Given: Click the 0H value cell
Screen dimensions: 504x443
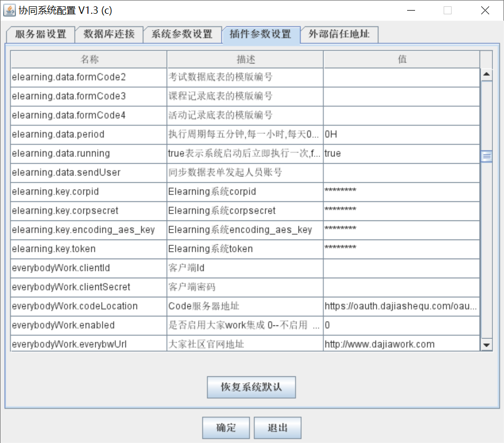Looking at the screenshot, I should [401, 134].
